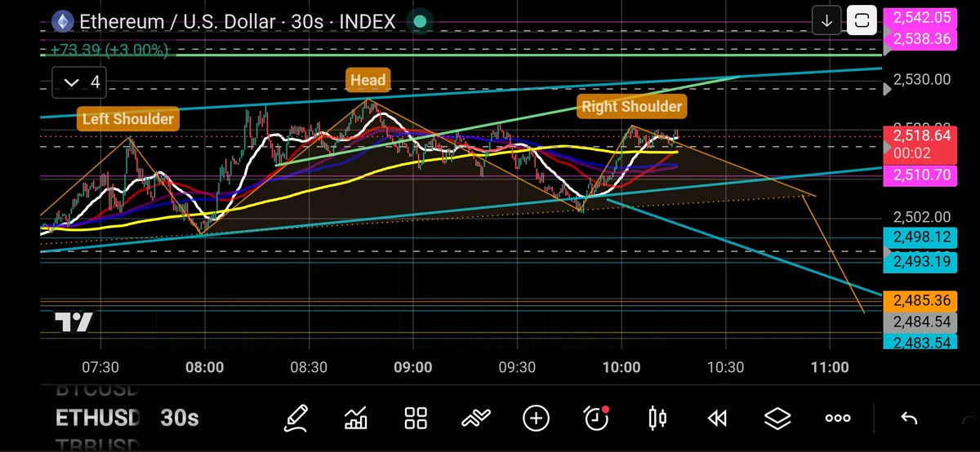The image size is (980, 452).
Task: Click the Right Shoulder annotation label
Action: 631,106
